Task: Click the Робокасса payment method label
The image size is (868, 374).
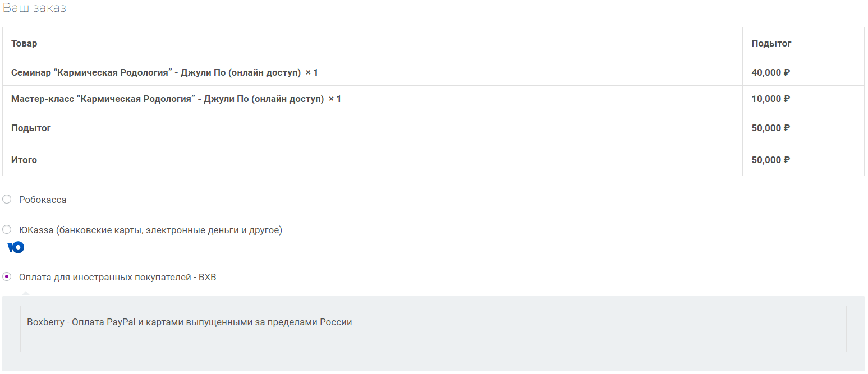Action: point(43,200)
